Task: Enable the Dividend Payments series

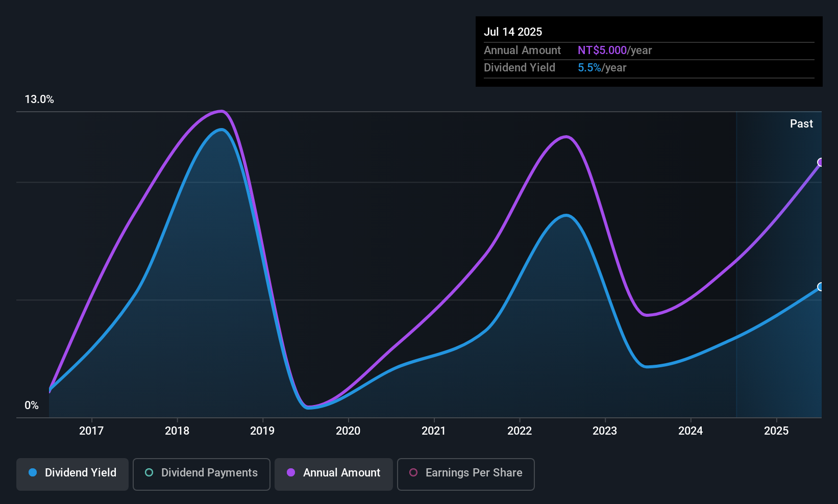Action: click(x=202, y=474)
